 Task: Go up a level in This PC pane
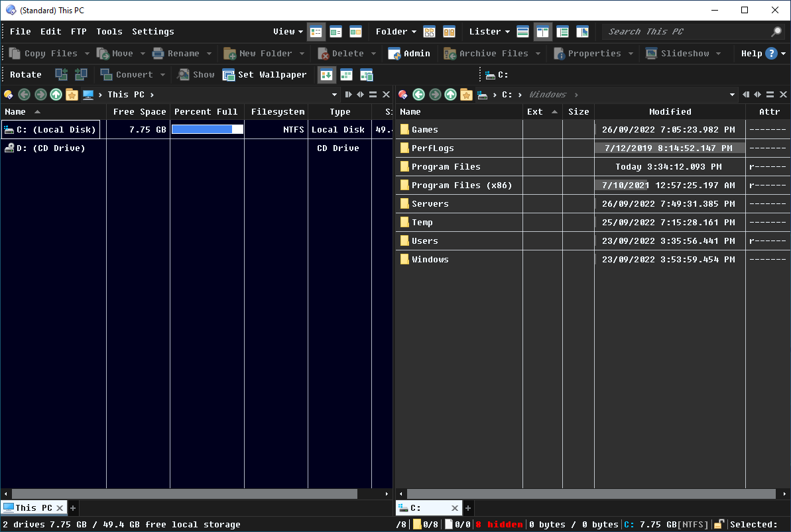pyautogui.click(x=56, y=95)
